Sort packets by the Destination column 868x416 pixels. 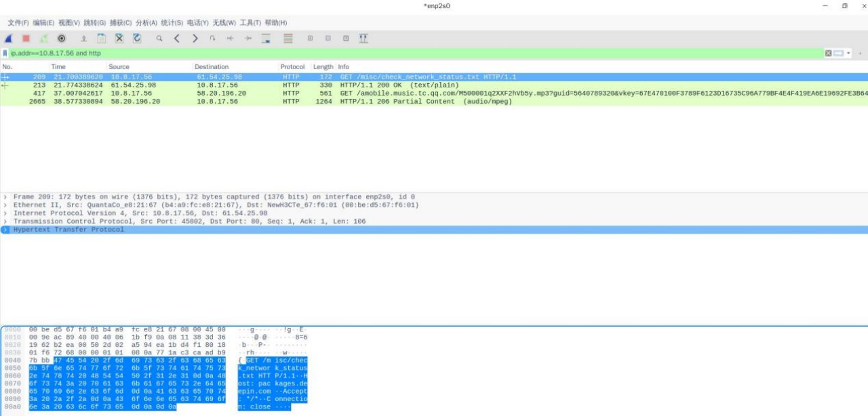tap(236, 67)
